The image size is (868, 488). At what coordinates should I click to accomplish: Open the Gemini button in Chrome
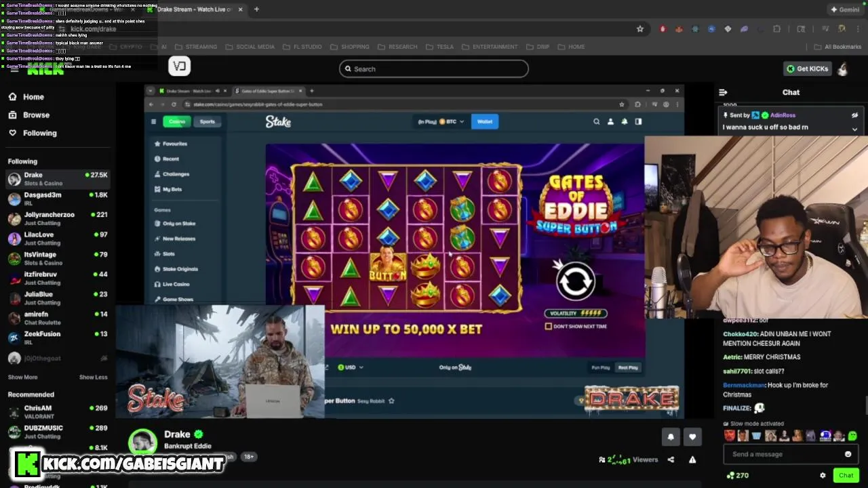tap(845, 9)
